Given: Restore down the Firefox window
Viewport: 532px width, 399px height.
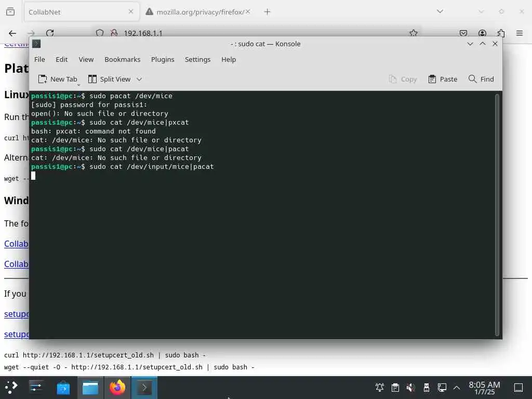Looking at the screenshot, I should coord(501,11).
